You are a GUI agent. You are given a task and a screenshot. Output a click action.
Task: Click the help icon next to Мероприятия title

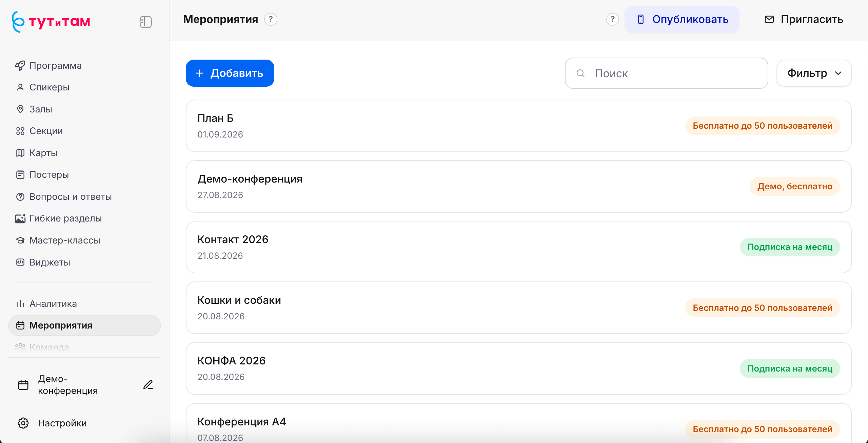tap(271, 19)
